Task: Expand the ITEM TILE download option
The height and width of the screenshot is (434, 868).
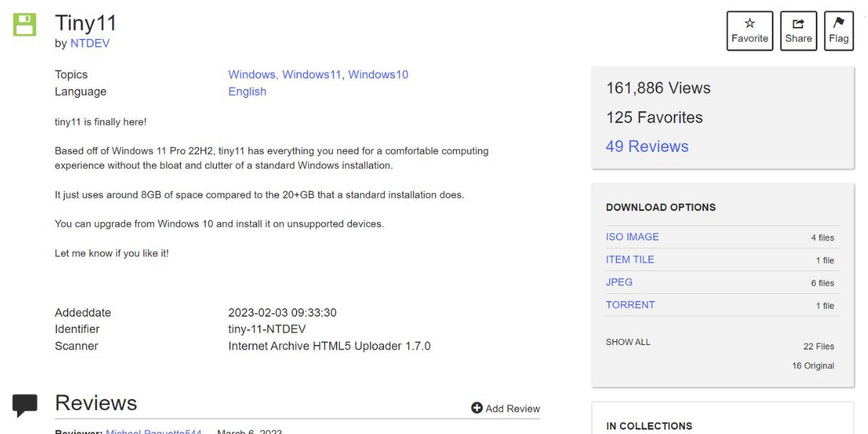Action: [x=630, y=259]
